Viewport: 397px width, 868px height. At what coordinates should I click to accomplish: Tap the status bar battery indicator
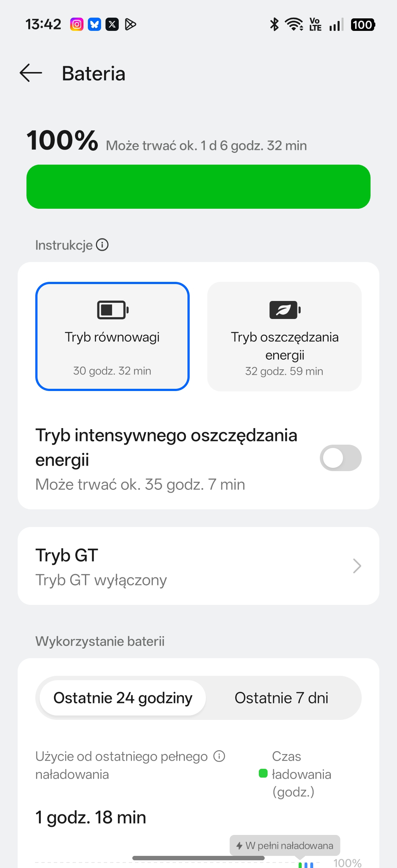click(x=362, y=25)
